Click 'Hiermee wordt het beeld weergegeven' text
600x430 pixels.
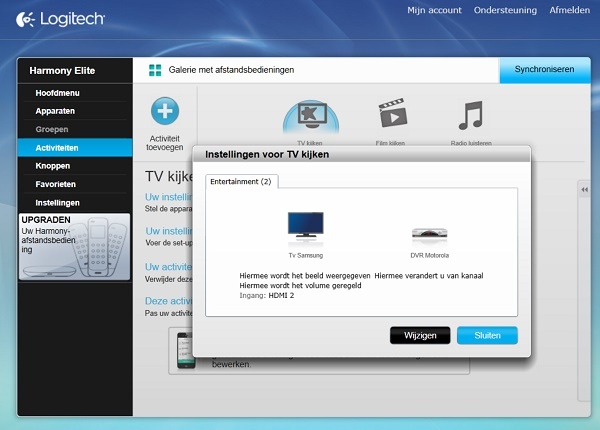click(305, 276)
